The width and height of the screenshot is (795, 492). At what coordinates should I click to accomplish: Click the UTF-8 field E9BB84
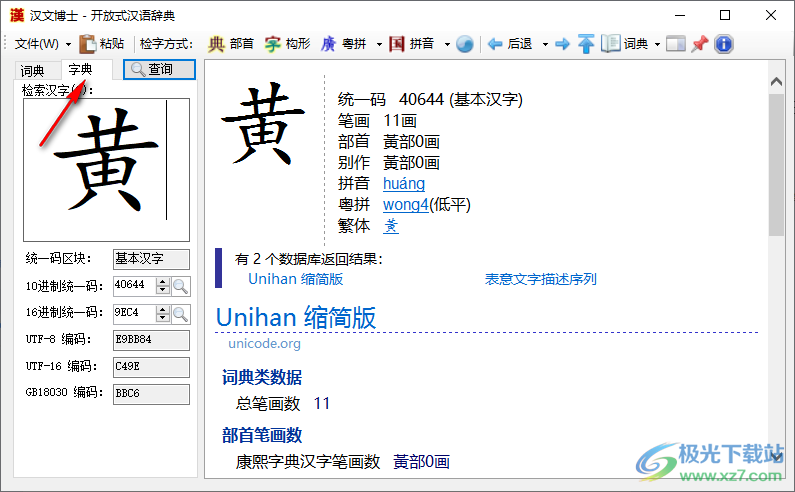tap(151, 340)
